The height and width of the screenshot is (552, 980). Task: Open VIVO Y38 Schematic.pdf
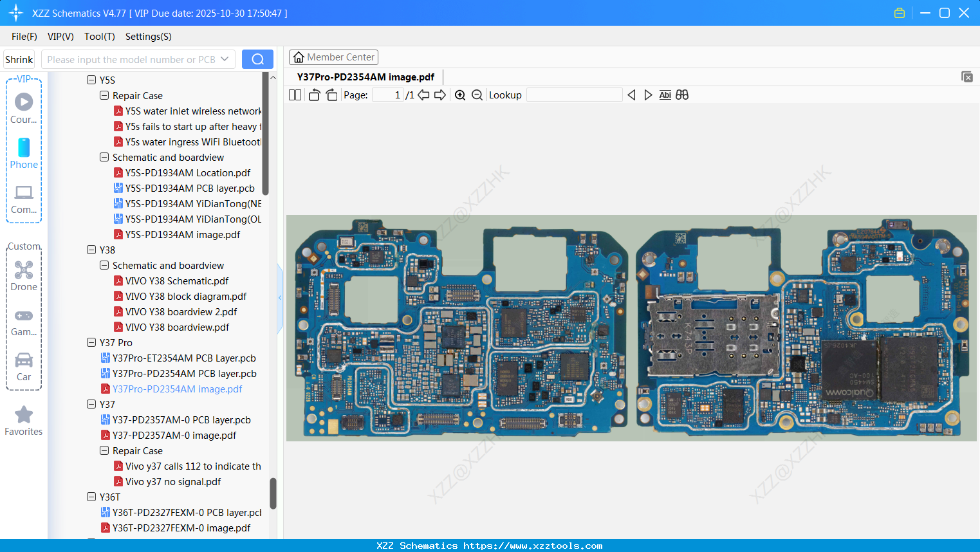tap(171, 281)
